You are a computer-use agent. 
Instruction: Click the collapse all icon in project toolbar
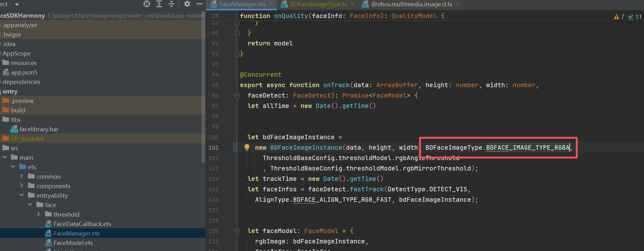click(171, 4)
